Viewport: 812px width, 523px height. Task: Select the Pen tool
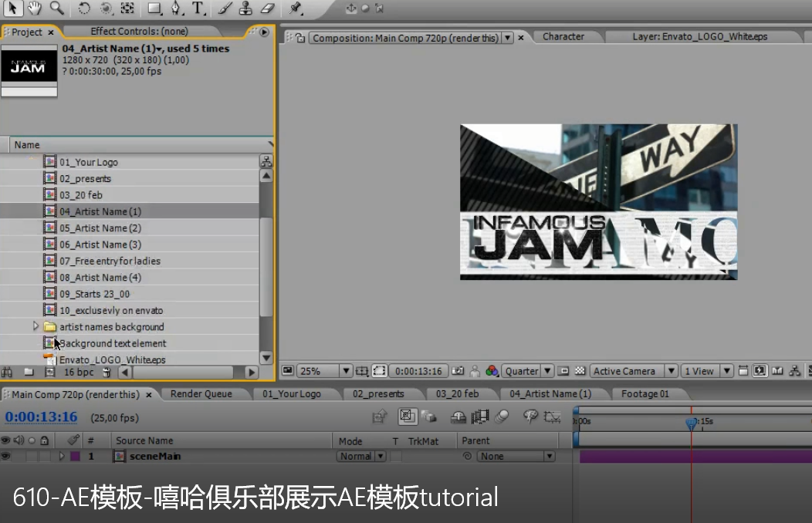176,8
